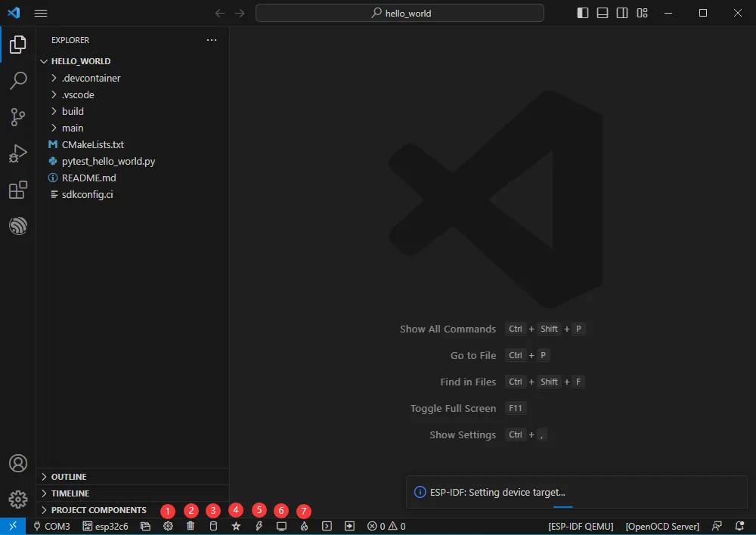Open the Monitor Device screen icon
The height and width of the screenshot is (535, 756).
[281, 526]
